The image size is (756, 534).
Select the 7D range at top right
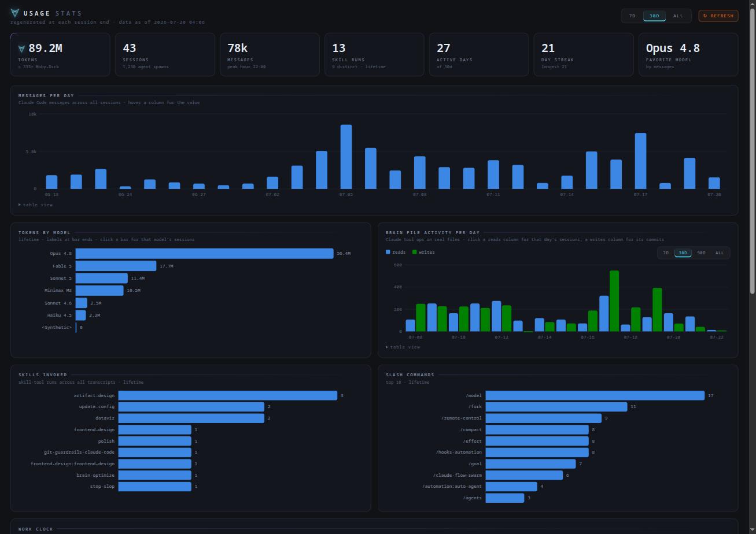point(632,16)
